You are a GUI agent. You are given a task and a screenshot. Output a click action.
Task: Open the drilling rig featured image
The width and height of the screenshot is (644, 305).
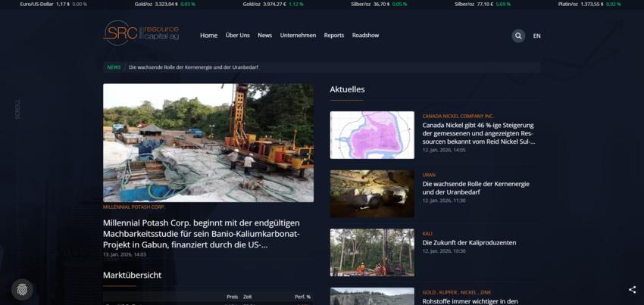208,142
